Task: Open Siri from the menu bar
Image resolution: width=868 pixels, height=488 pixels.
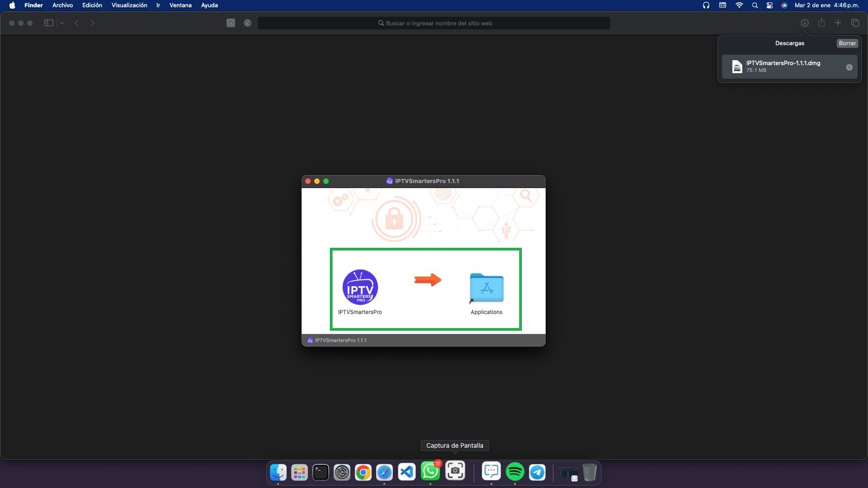Action: click(784, 5)
